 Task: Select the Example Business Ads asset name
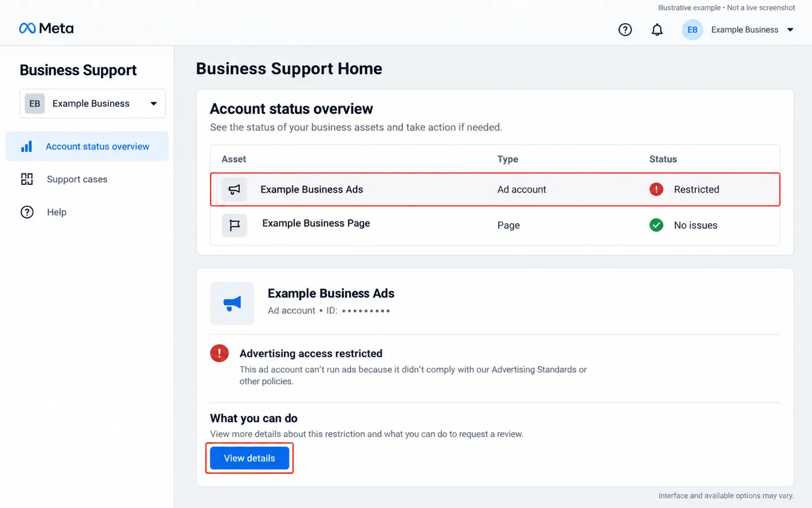coord(311,190)
